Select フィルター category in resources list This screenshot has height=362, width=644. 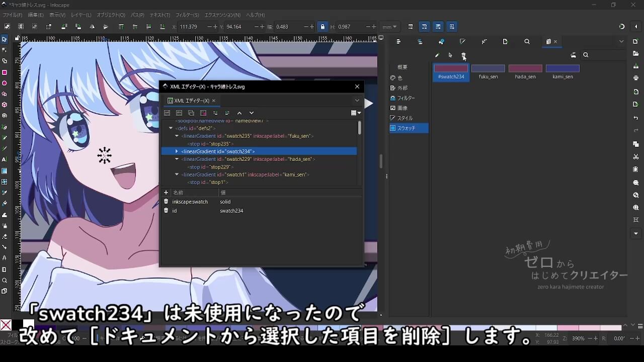(409, 98)
